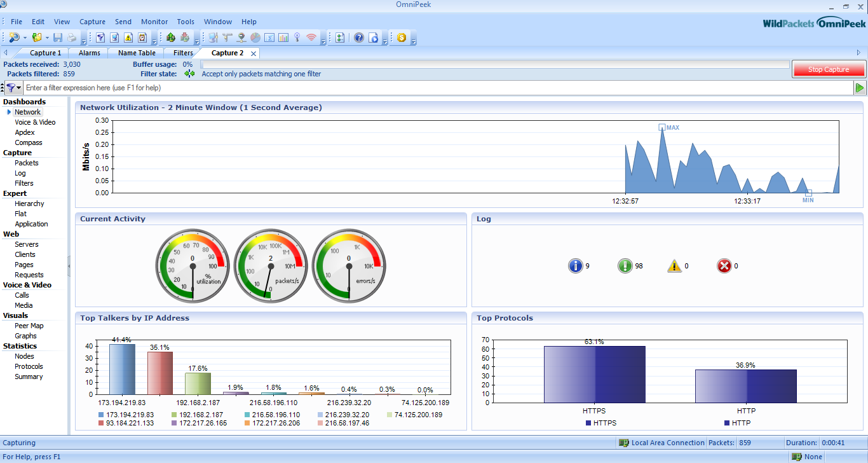
Task: Click the pie chart toolbar icon
Action: (255, 38)
